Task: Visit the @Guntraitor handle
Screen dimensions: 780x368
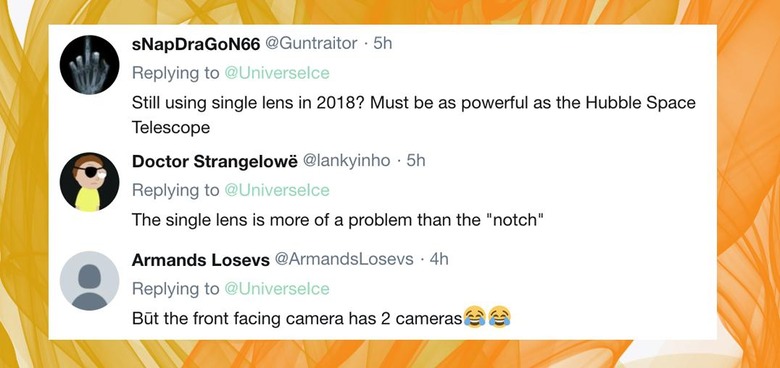Action: click(x=311, y=44)
